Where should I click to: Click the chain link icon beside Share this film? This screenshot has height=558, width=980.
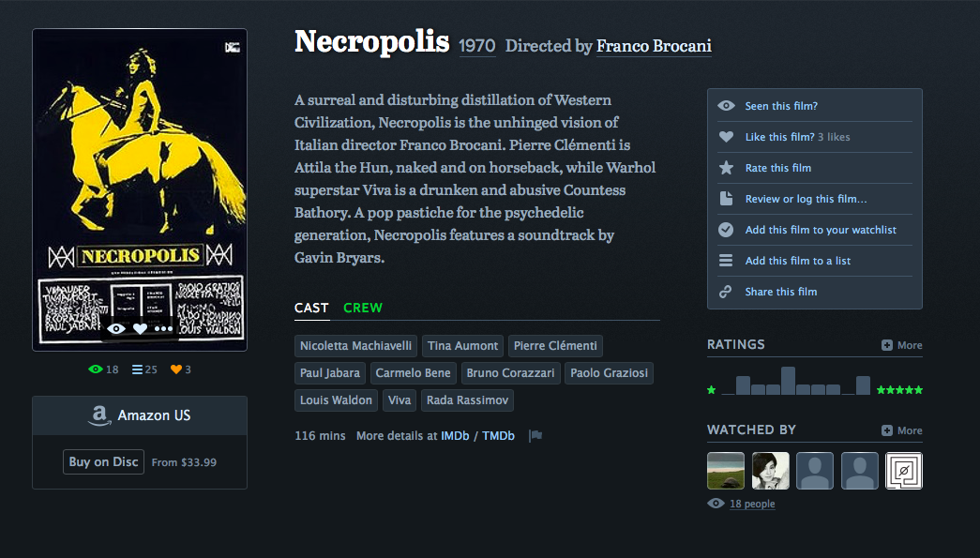(726, 291)
